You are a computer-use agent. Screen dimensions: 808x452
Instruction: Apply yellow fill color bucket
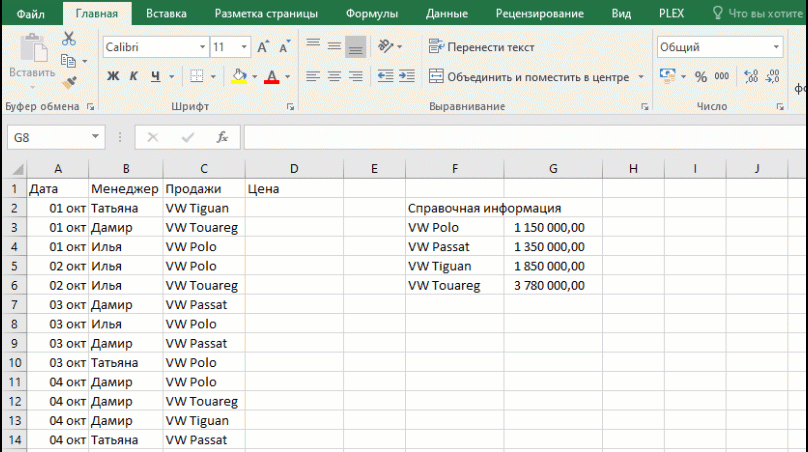(239, 76)
